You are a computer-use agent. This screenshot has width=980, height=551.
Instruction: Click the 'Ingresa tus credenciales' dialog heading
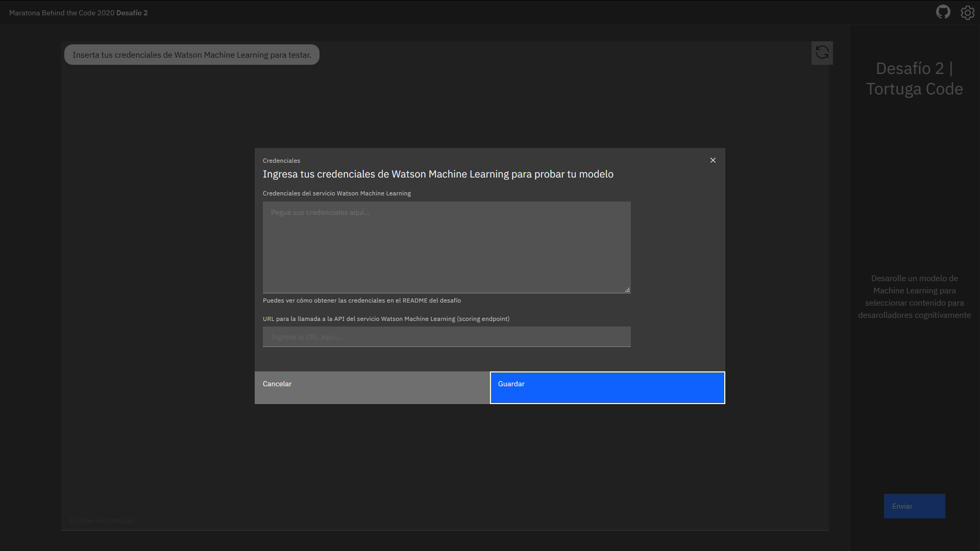click(437, 174)
